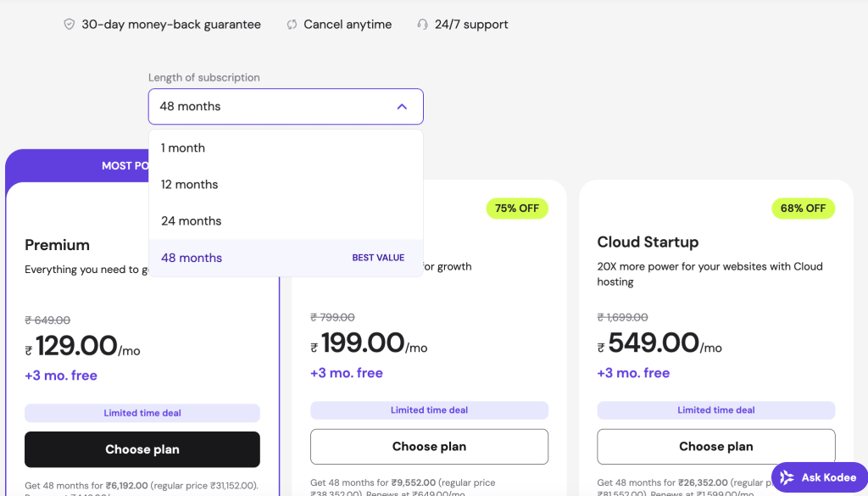Open the Ask Kodee chat button
This screenshot has width=868, height=496.
819,477
